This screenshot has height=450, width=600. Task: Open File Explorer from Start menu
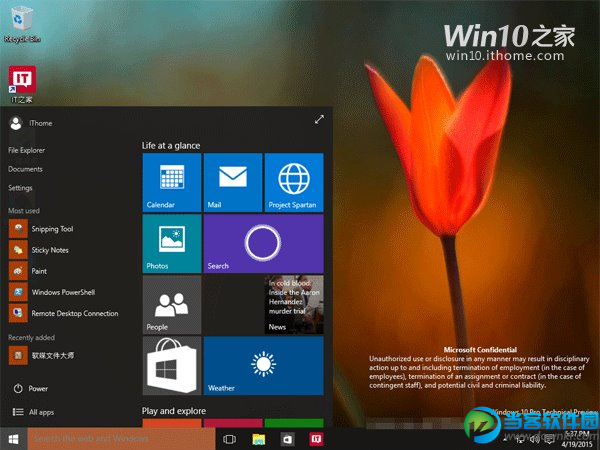point(27,150)
